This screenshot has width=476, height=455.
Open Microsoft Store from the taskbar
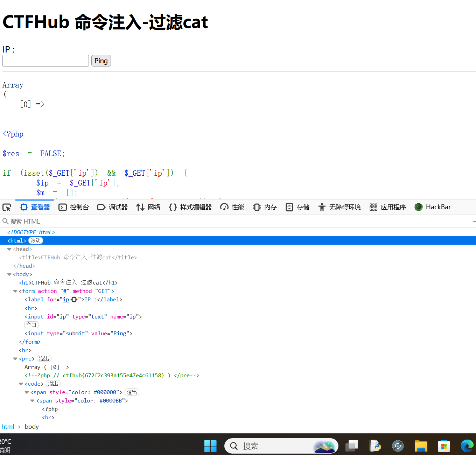444,446
